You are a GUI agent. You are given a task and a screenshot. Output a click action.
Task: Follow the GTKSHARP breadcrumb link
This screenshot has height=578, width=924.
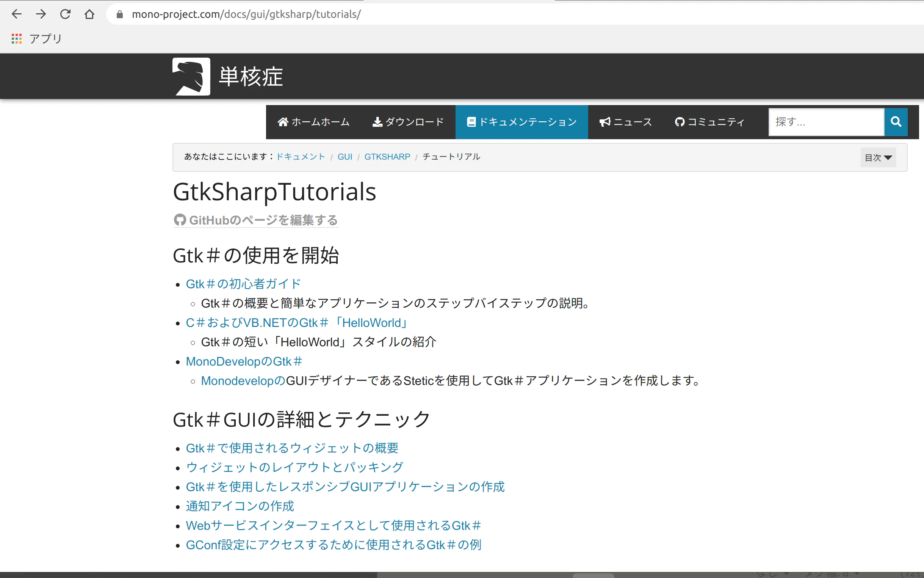[387, 157]
